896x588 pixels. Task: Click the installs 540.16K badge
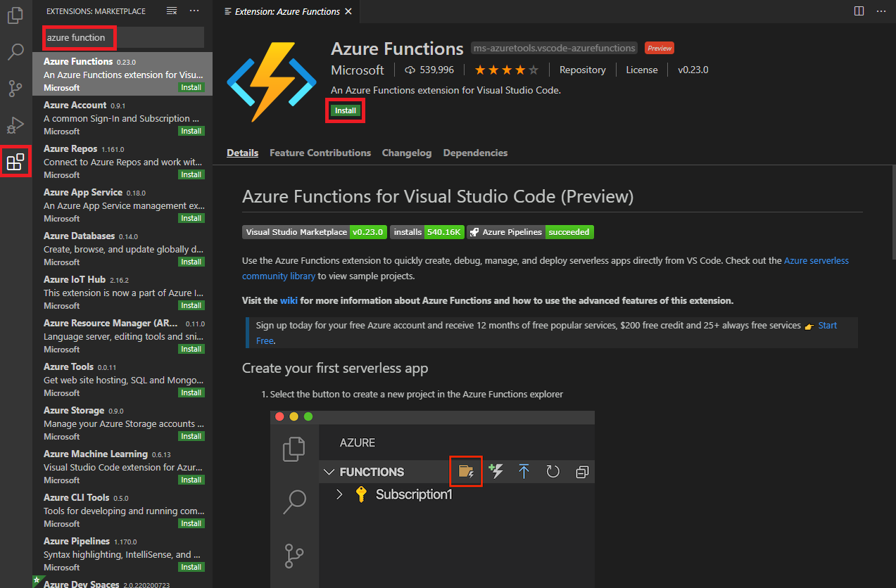click(x=427, y=232)
